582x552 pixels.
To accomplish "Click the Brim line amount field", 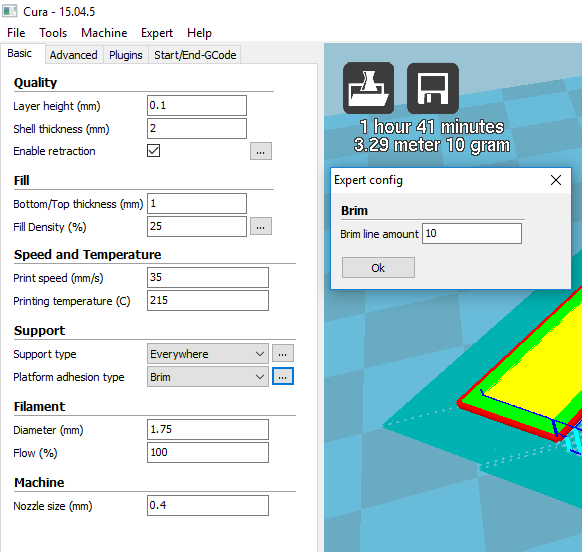I will point(471,233).
